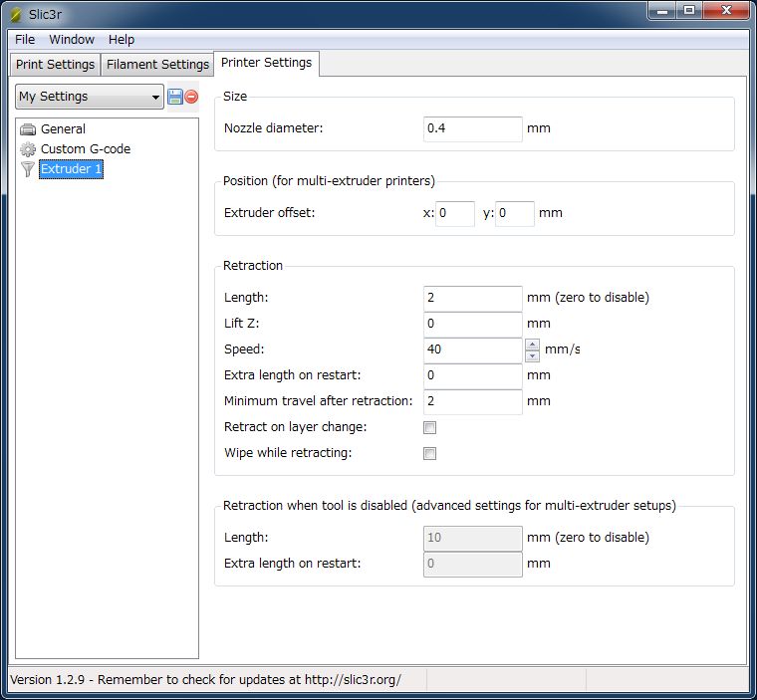This screenshot has height=700, width=757.
Task: Increase retraction speed with up arrow
Action: (532, 345)
